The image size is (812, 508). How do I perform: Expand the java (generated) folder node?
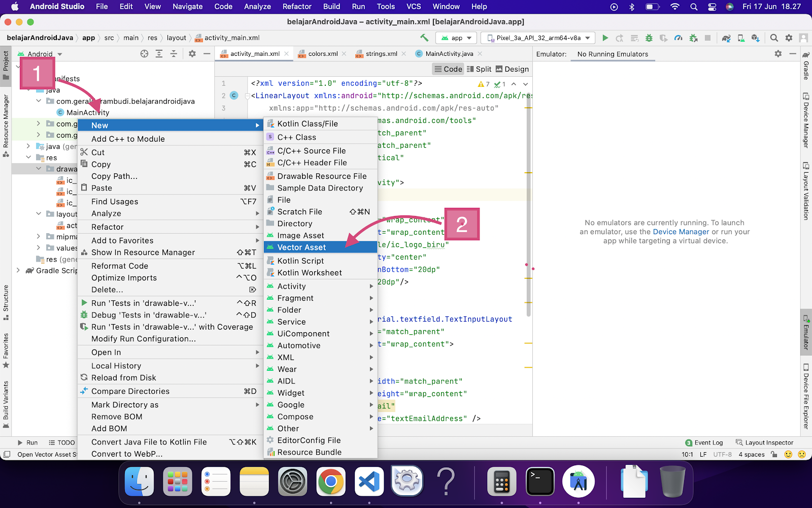[28, 146]
